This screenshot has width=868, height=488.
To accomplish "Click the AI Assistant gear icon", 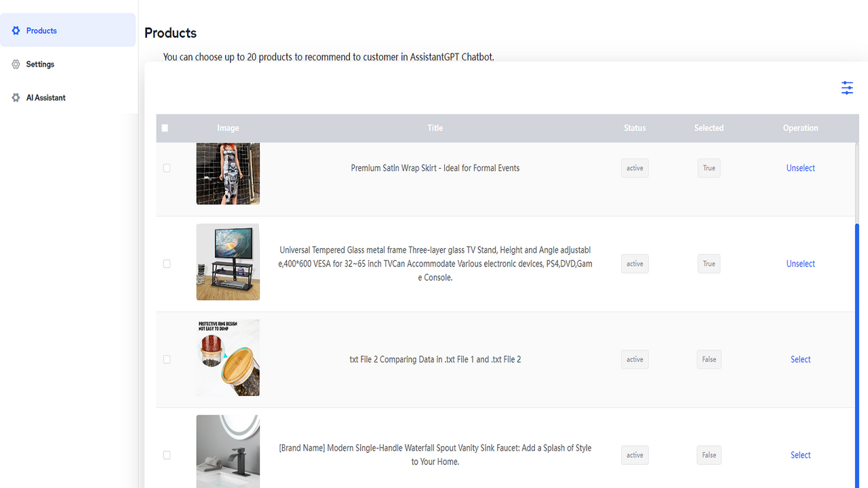I will (14, 97).
